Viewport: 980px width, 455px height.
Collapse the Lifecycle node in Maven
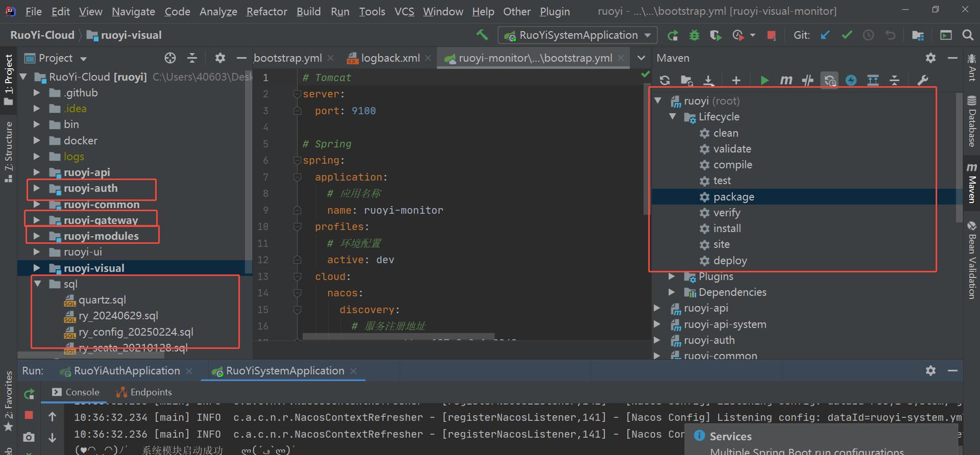(x=673, y=117)
